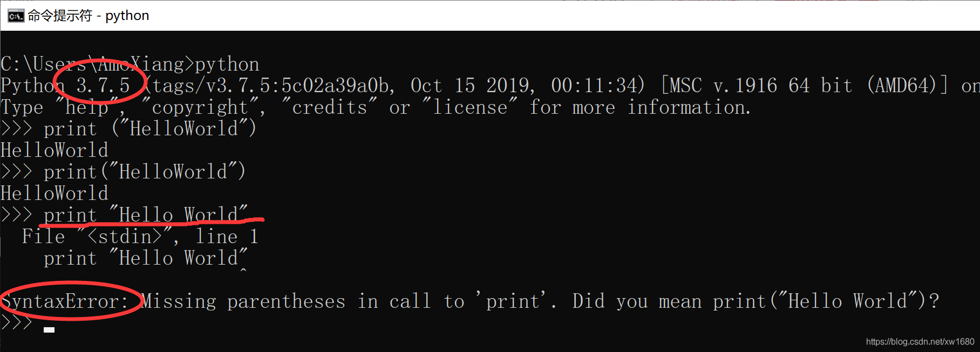Click the C:\Users\AmoXiang>python command line
The image size is (980, 352).
pos(130,64)
